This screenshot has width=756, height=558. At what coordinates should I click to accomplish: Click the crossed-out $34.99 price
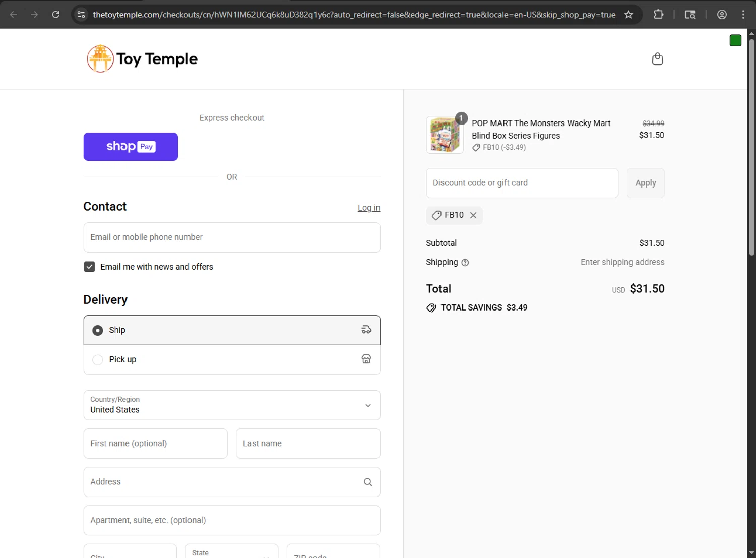[x=653, y=123]
